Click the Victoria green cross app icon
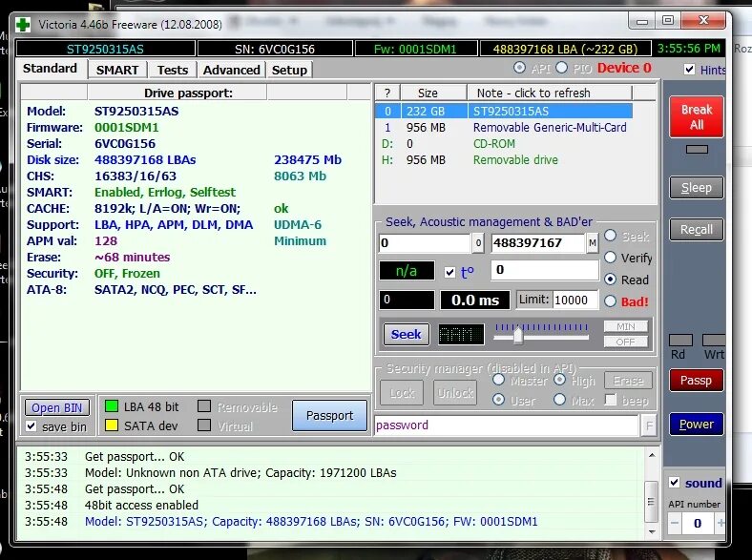The image size is (752, 560). (x=23, y=25)
